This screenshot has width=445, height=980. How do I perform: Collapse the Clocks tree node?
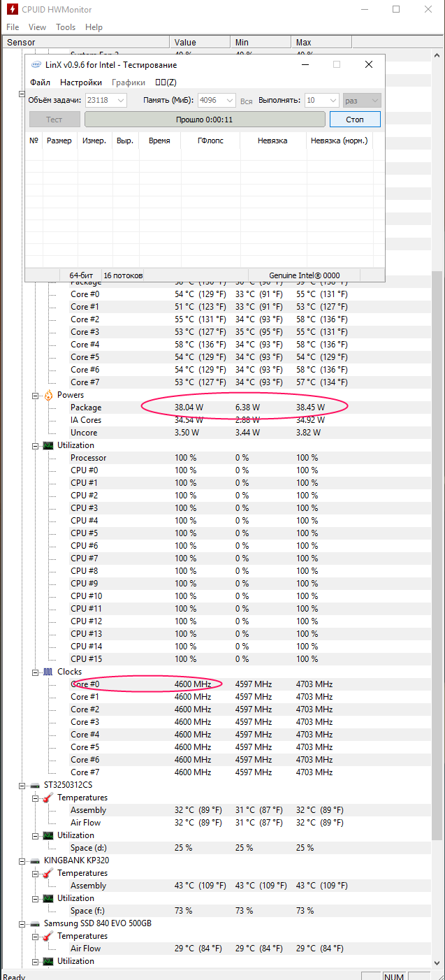(x=36, y=672)
